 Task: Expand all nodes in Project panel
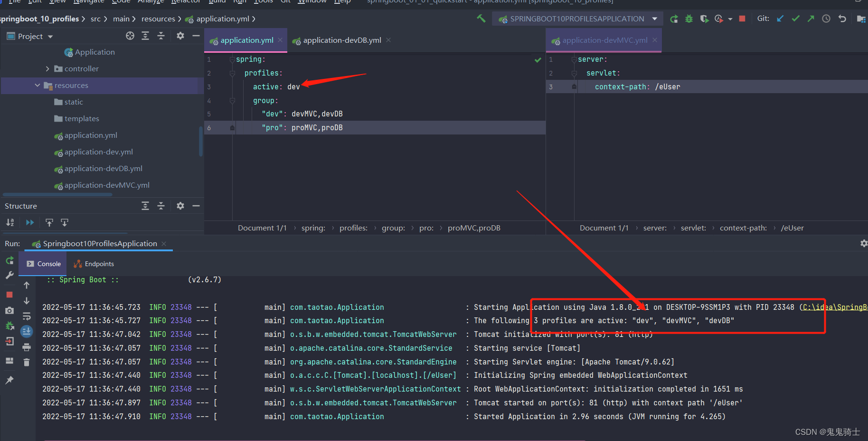click(x=145, y=36)
